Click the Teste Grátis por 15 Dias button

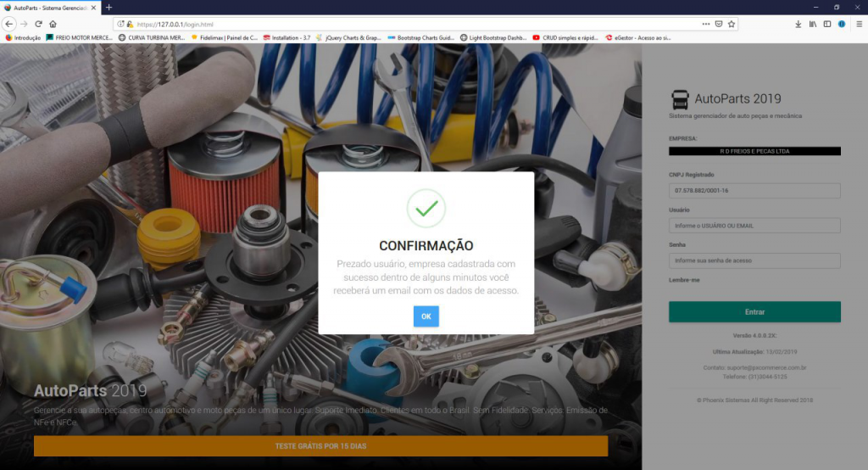(x=320, y=445)
